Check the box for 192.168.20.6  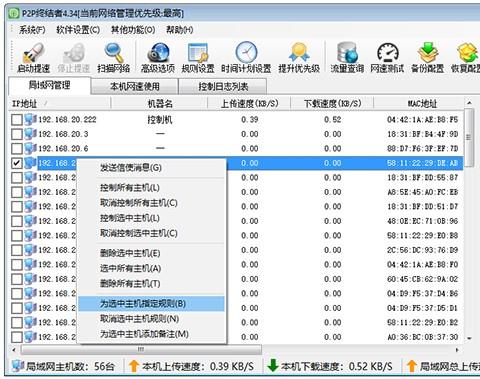point(17,149)
